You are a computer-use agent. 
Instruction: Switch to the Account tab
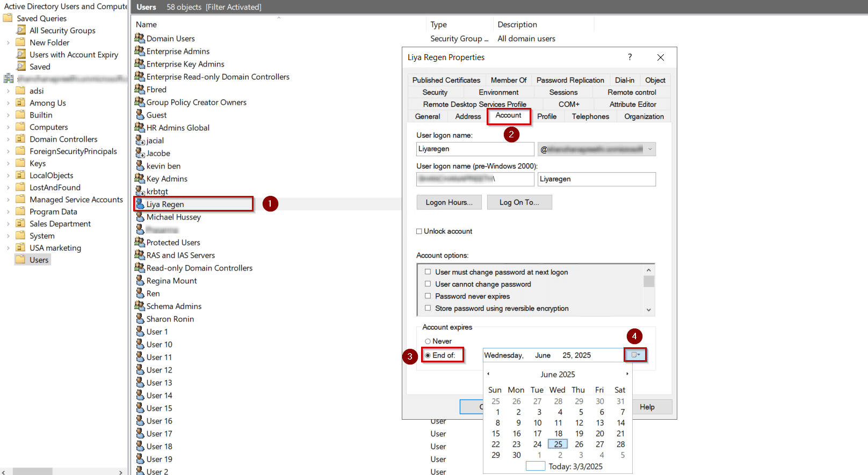[x=509, y=115]
